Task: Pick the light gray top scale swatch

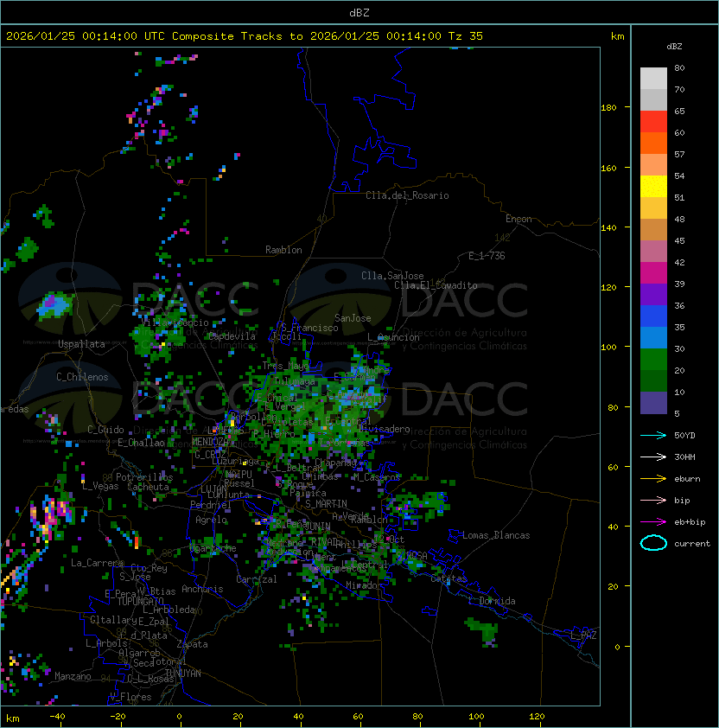Action: [653, 79]
